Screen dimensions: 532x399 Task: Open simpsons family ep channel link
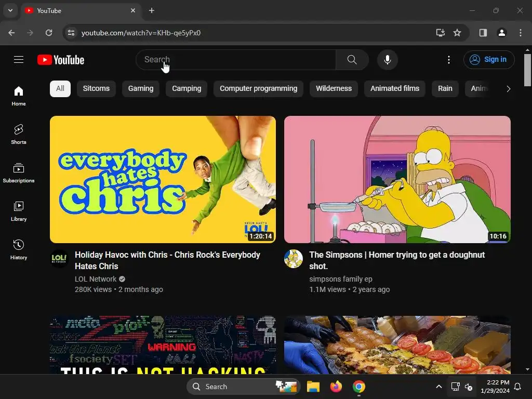(341, 279)
